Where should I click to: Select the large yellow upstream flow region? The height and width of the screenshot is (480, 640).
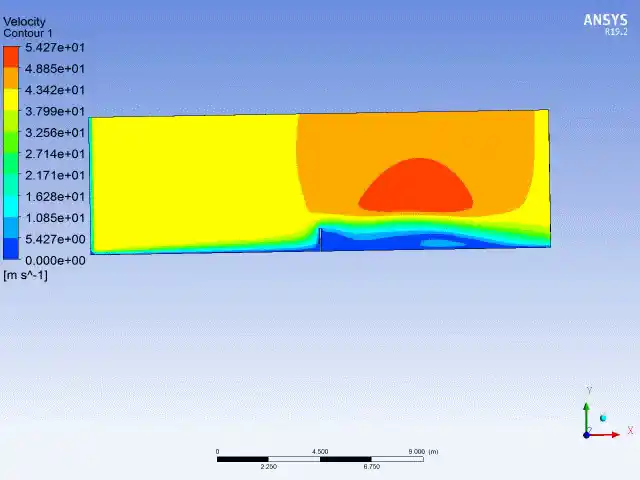click(x=194, y=180)
